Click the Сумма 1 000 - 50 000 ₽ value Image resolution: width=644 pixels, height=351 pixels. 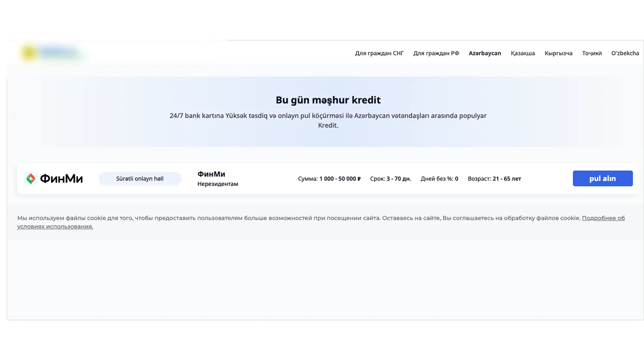pos(329,178)
